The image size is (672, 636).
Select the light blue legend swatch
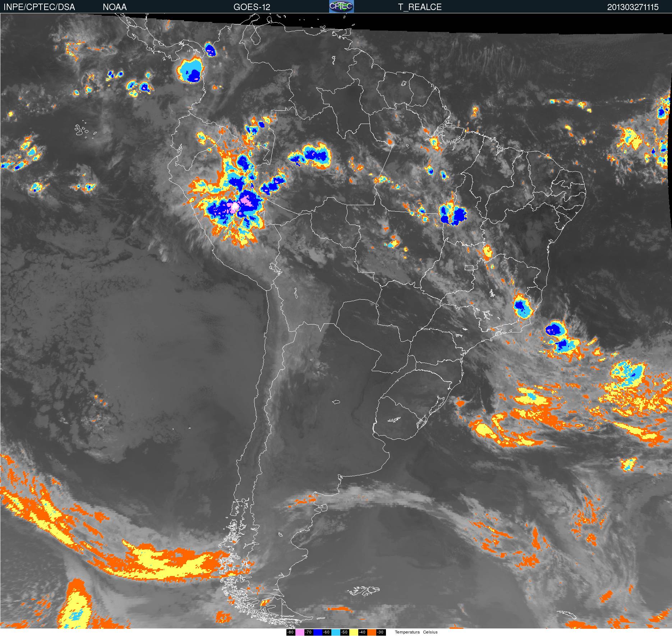coord(336,632)
